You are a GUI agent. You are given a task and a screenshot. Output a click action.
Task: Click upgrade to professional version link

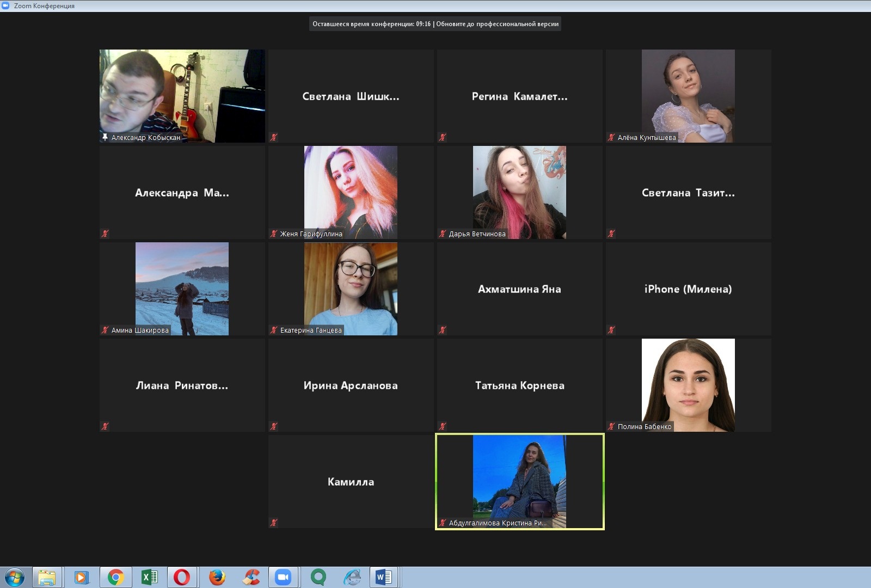(x=497, y=24)
